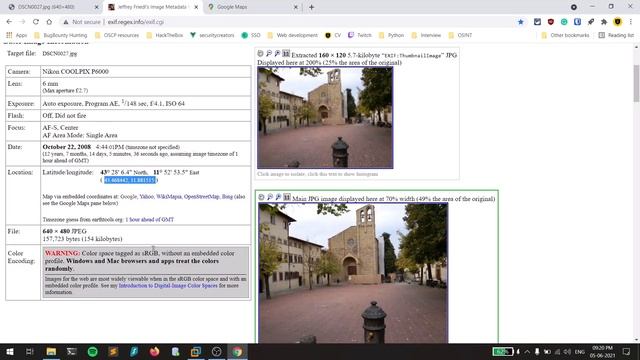Focus the address bar showing exif.regex.info

click(286, 22)
